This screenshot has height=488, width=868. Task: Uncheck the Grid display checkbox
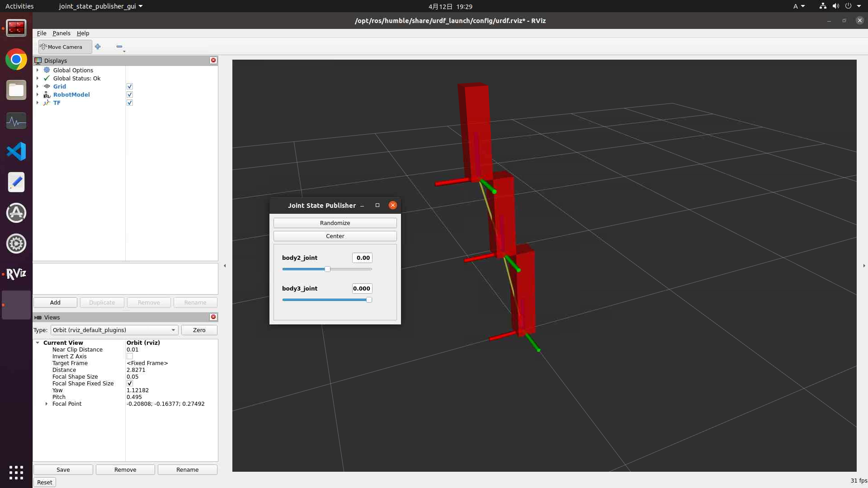tap(130, 87)
